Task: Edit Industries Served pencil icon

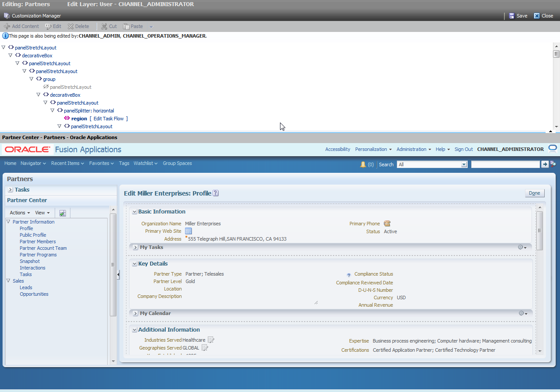Action: [211, 340]
